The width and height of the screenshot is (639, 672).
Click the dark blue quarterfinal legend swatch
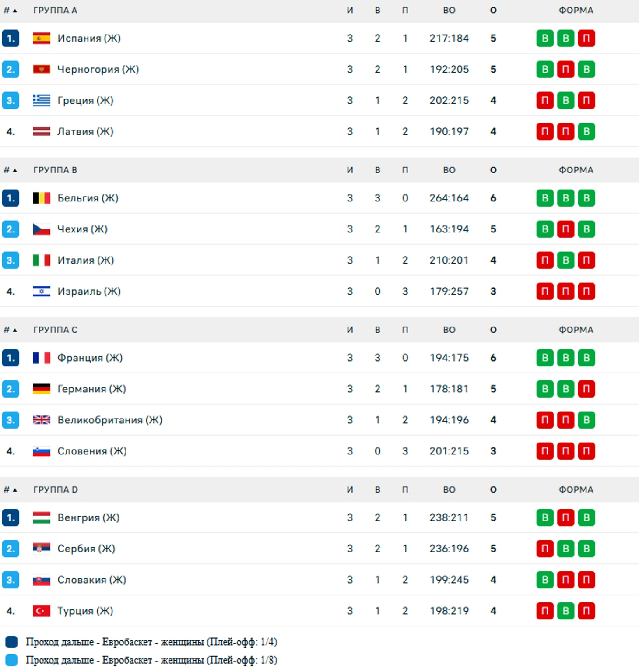click(x=11, y=642)
